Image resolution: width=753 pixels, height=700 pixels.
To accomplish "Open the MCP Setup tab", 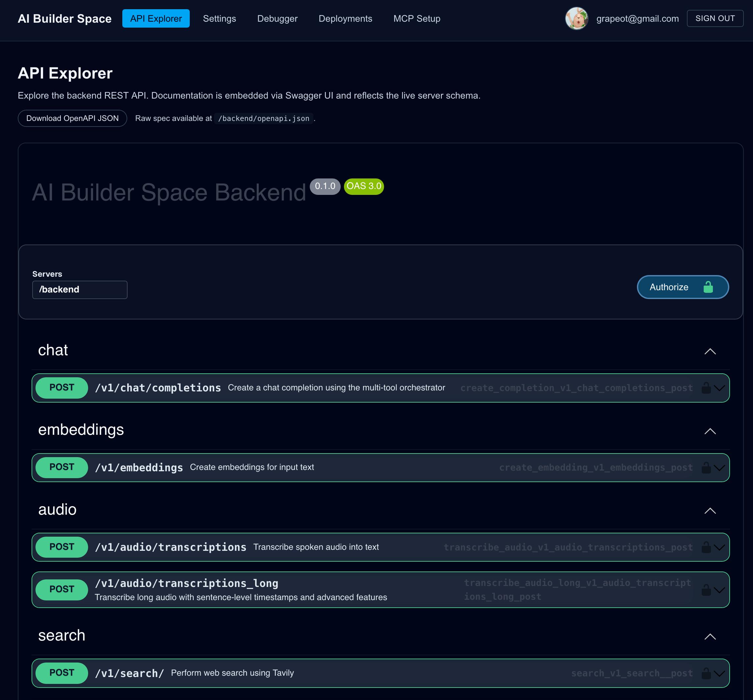I will click(417, 18).
